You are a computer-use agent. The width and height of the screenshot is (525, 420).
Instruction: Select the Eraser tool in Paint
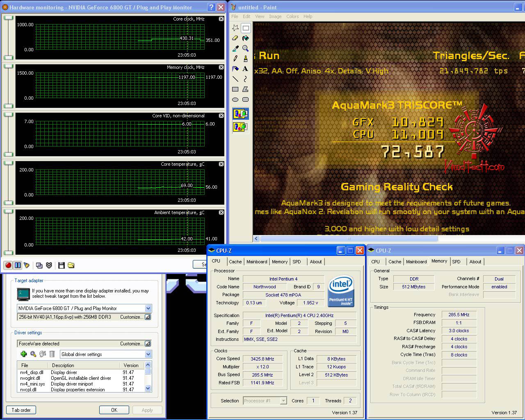(x=235, y=38)
